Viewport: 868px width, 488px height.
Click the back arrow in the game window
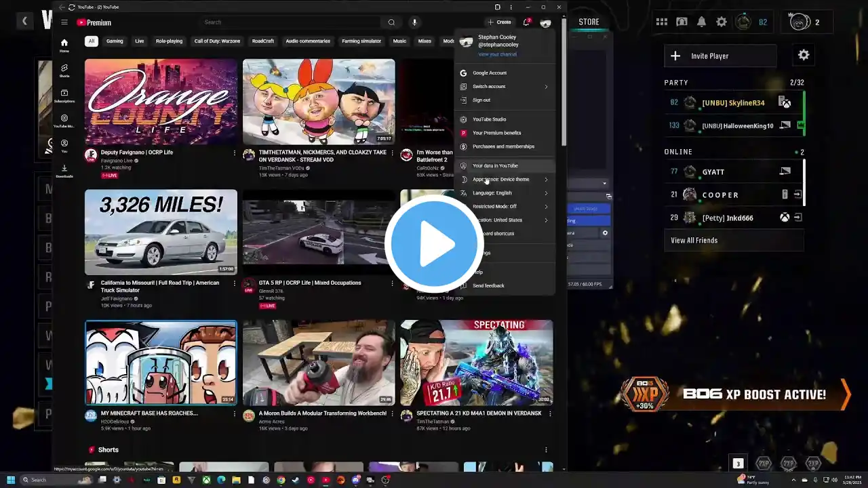[24, 21]
